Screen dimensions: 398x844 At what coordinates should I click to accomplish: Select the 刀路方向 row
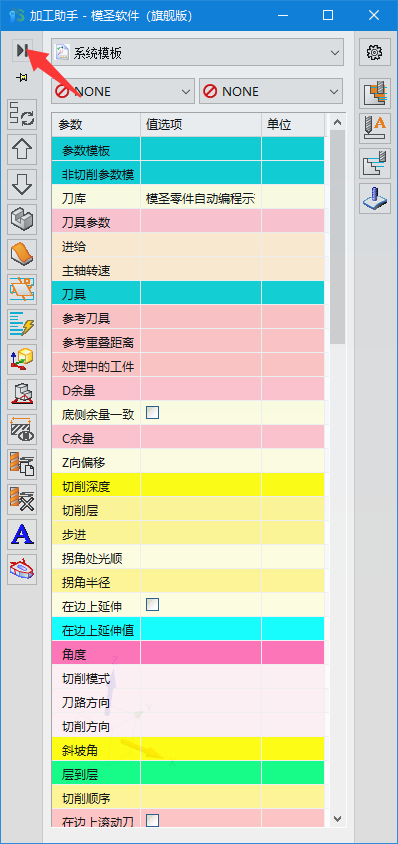[x=188, y=701]
